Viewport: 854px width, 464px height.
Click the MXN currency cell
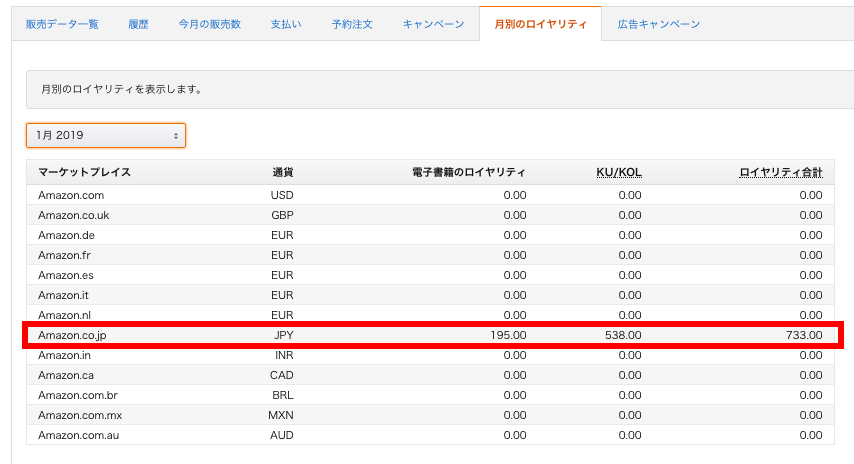click(281, 415)
